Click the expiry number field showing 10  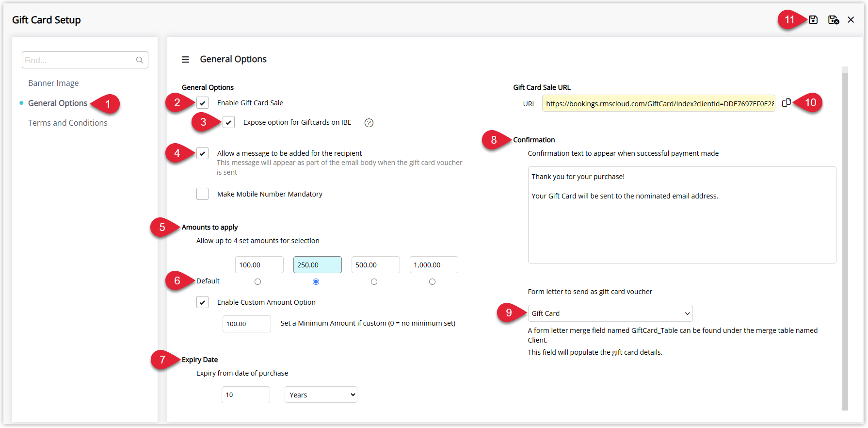(246, 395)
